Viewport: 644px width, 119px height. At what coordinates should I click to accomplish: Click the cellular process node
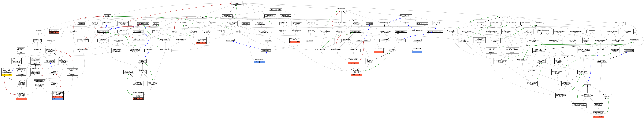[201, 16]
